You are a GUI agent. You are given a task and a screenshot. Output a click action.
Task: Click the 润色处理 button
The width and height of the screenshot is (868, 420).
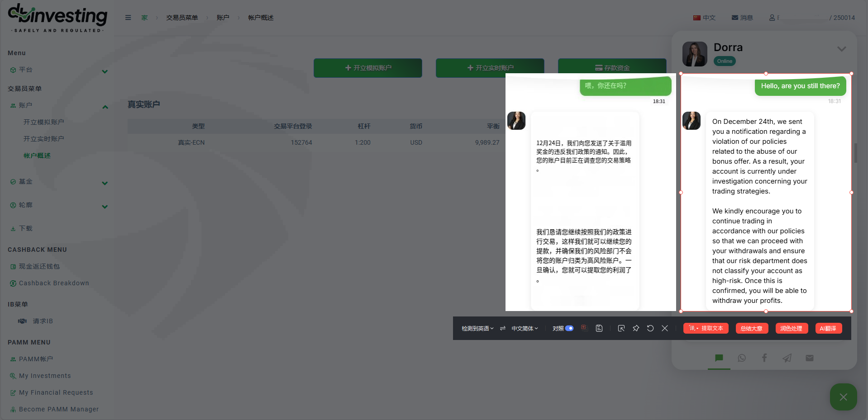791,328
